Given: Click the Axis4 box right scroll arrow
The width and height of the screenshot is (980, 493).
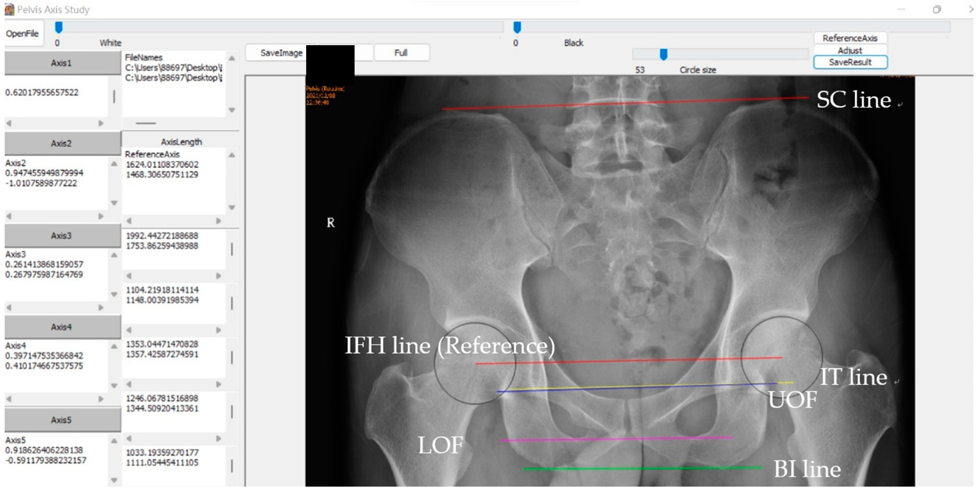Looking at the screenshot, I should pyautogui.click(x=101, y=399).
